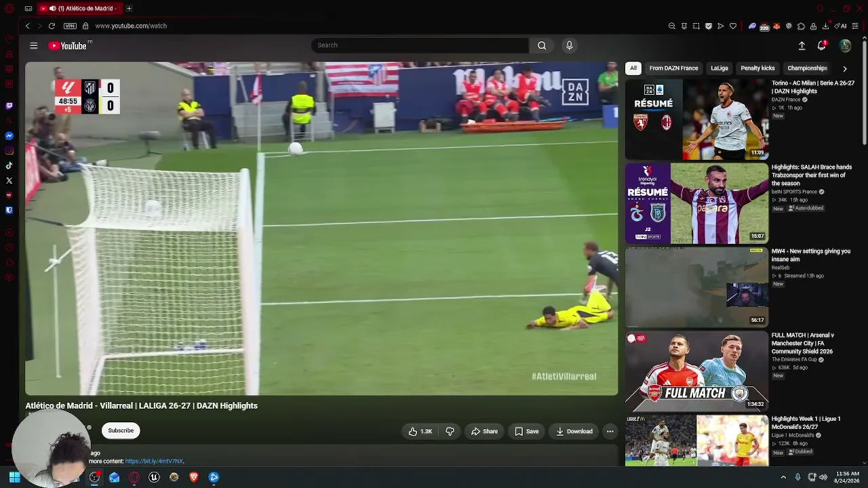Click the main video player
The width and height of the screenshot is (868, 488).
[x=321, y=228]
